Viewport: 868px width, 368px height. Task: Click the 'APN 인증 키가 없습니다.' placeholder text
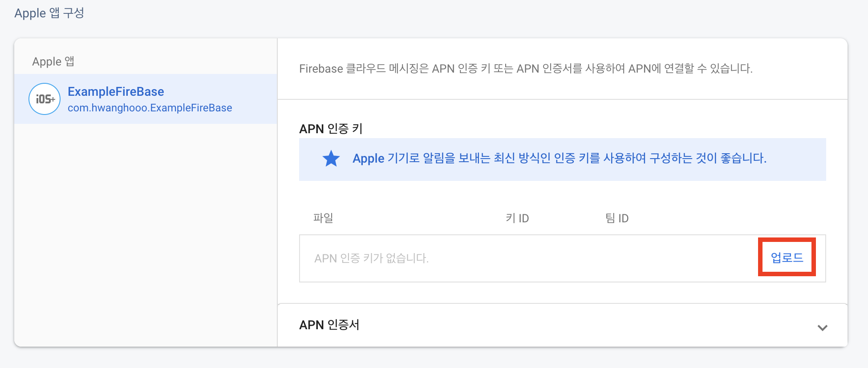pos(371,258)
